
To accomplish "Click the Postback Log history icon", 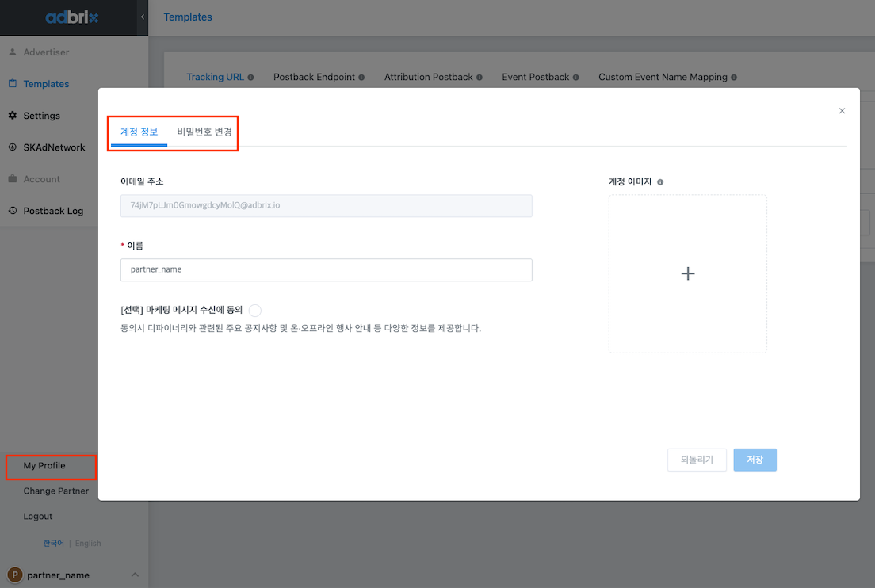I will click(13, 211).
